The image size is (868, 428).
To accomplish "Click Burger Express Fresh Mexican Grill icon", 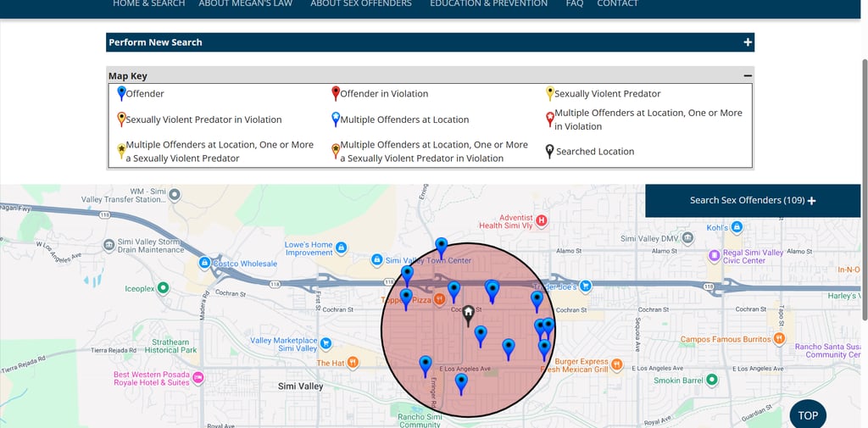I will click(x=617, y=365).
